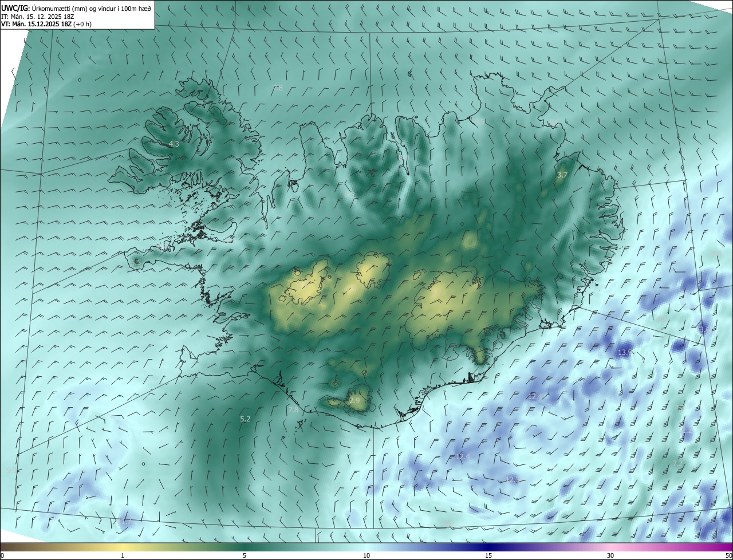
Task: Click the 3.7 value label in East Iceland
Action: click(x=562, y=175)
